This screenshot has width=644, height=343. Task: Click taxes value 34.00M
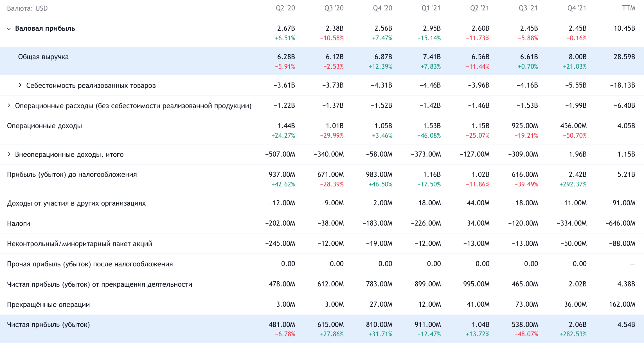tap(478, 223)
